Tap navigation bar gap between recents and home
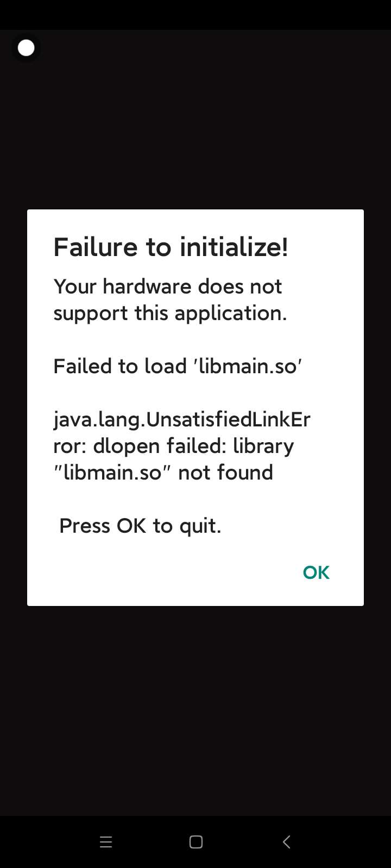The height and width of the screenshot is (868, 391). tap(151, 842)
